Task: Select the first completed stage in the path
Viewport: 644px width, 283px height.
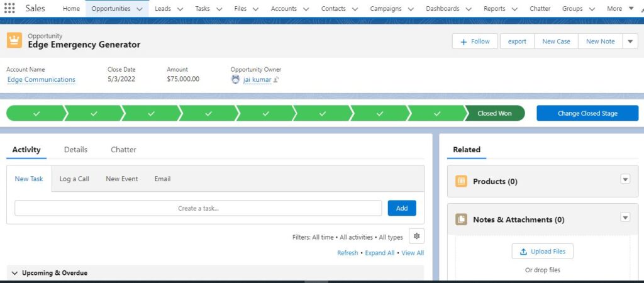Action: tap(36, 113)
